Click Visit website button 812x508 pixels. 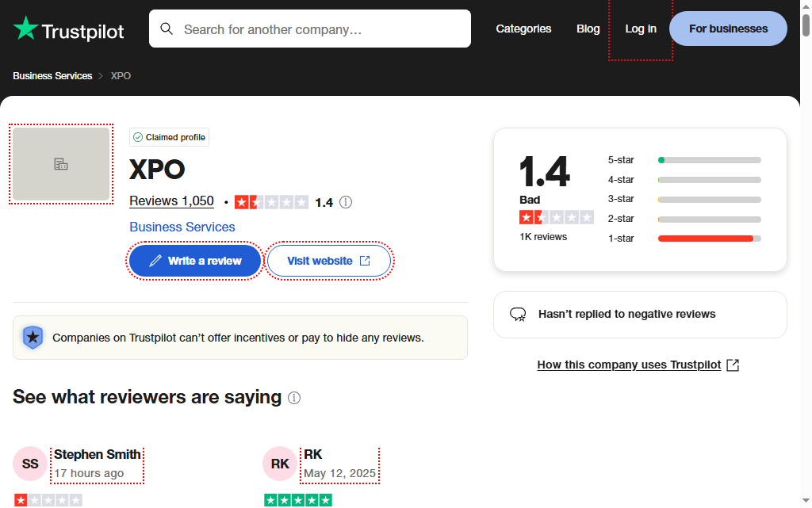[329, 261]
